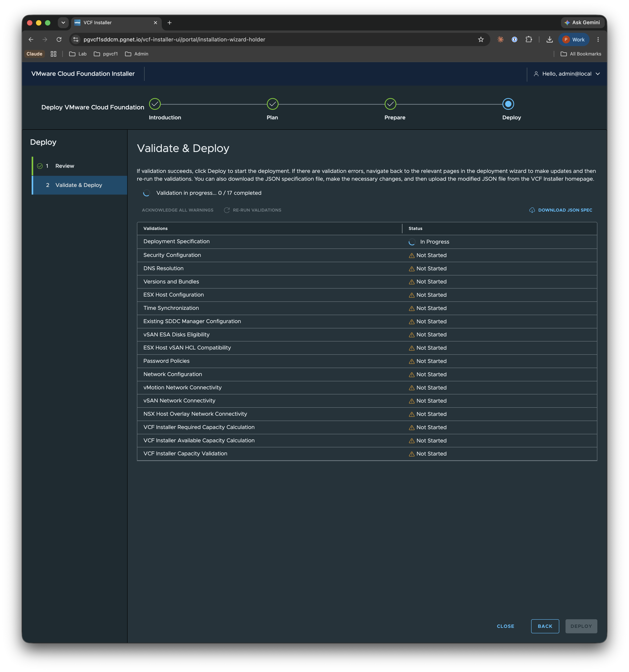The image size is (629, 672).
Task: Click the browser address bar URL
Action: click(174, 39)
